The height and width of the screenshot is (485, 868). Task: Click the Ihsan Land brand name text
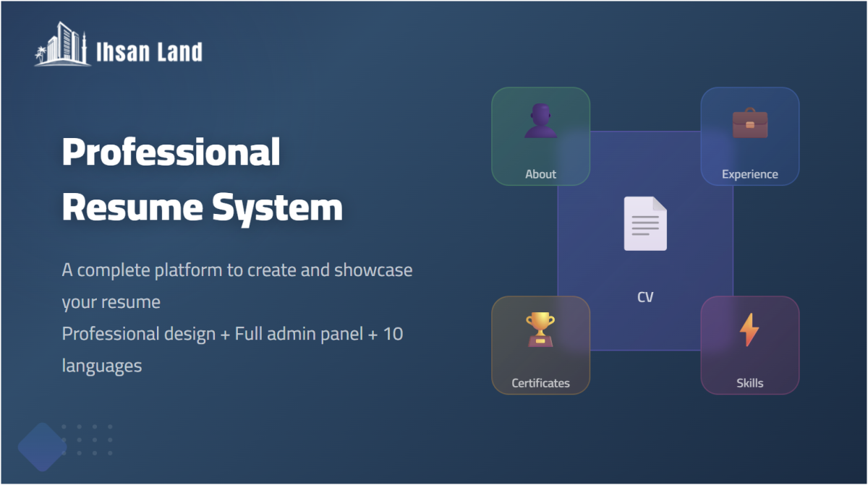(x=149, y=52)
